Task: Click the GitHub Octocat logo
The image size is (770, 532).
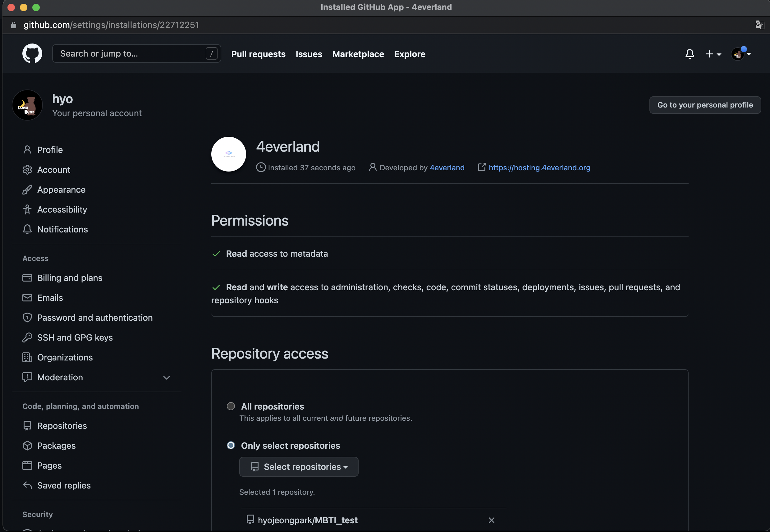Action: (32, 53)
